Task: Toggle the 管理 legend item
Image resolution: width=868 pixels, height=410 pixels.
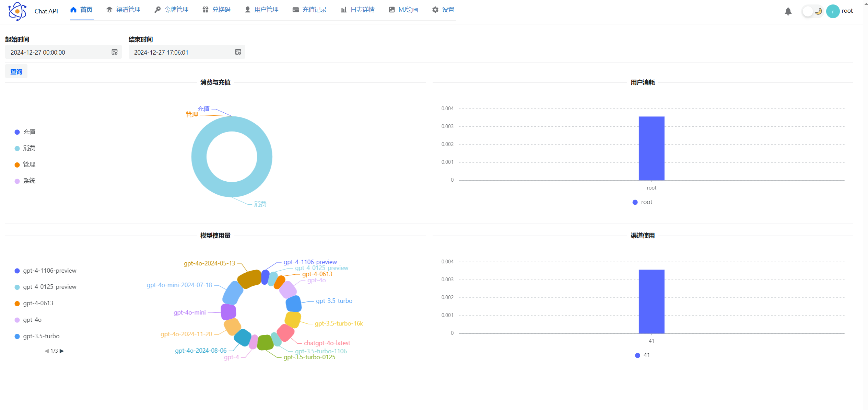Action: coord(25,164)
